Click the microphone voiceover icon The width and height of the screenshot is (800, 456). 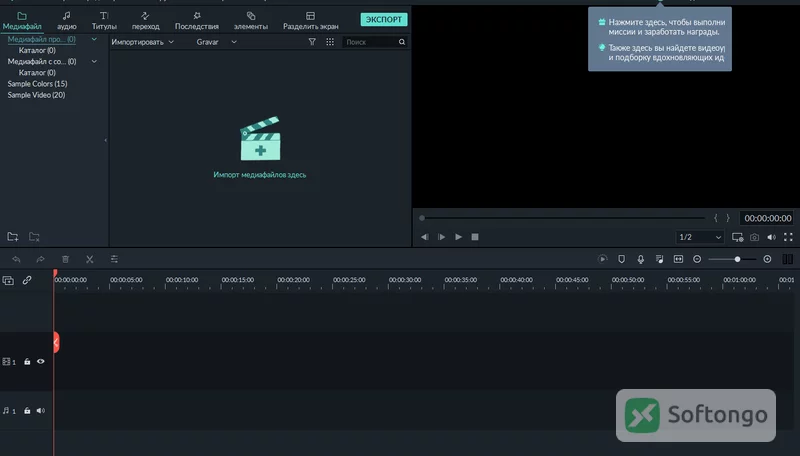pos(640,259)
